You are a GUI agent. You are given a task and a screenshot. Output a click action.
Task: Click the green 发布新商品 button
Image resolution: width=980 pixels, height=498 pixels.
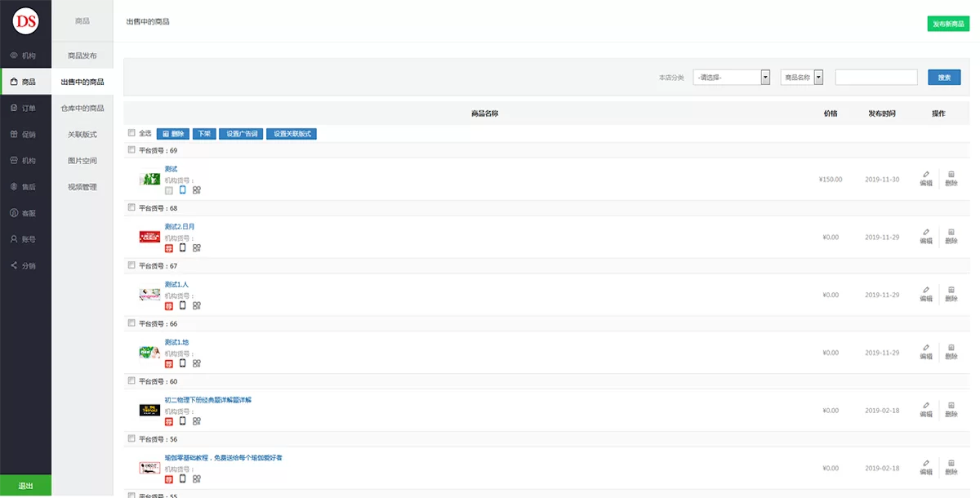point(948,24)
